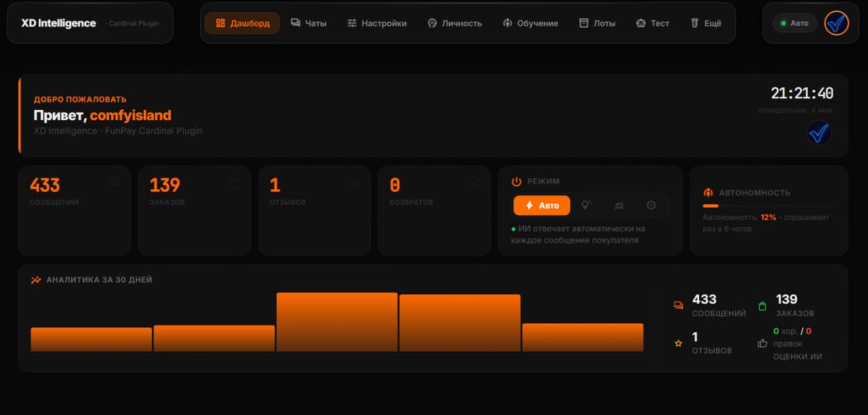868x415 pixels.
Task: Open the Дашборд tab
Action: point(242,23)
